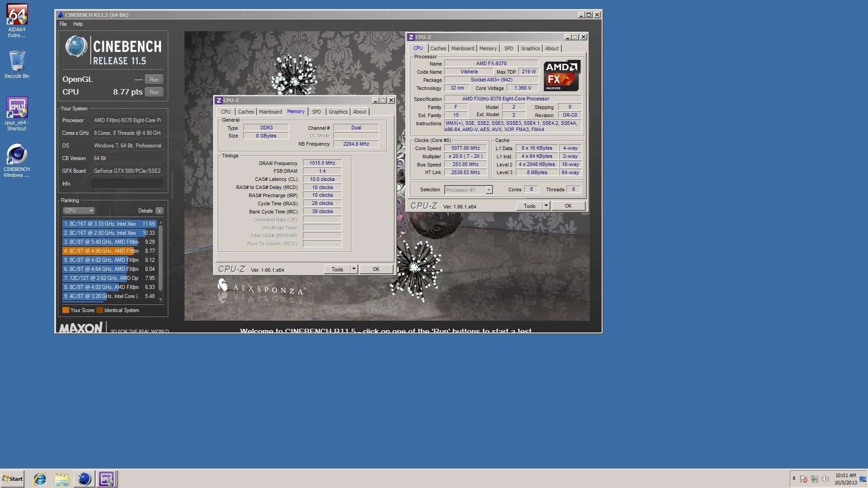
Task: Click the ranking list scrollbar
Action: click(161, 258)
